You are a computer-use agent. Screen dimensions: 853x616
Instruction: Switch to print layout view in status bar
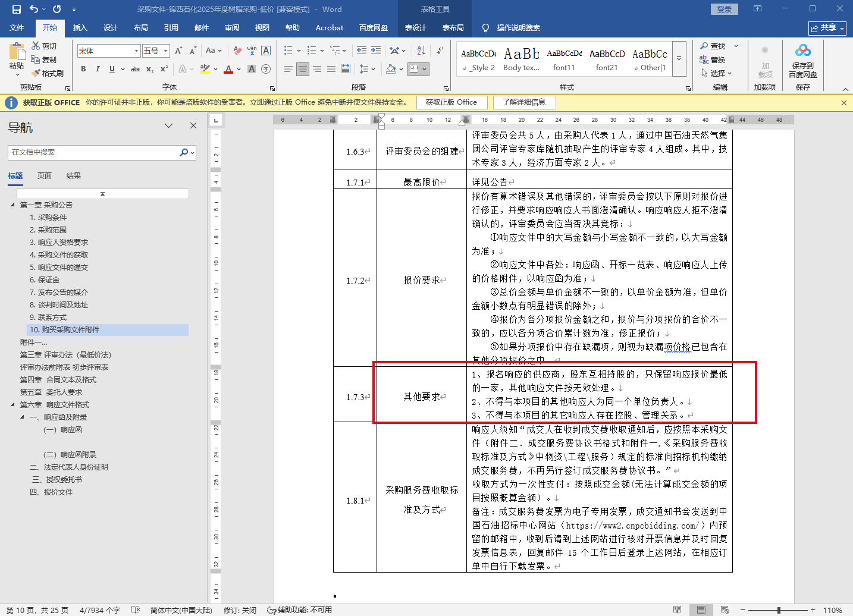coord(701,610)
